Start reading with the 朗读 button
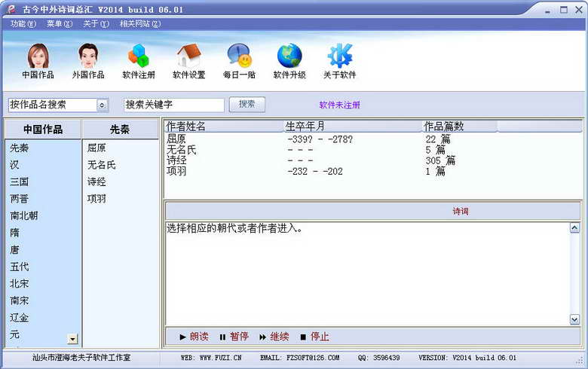The image size is (588, 369). 194,337
